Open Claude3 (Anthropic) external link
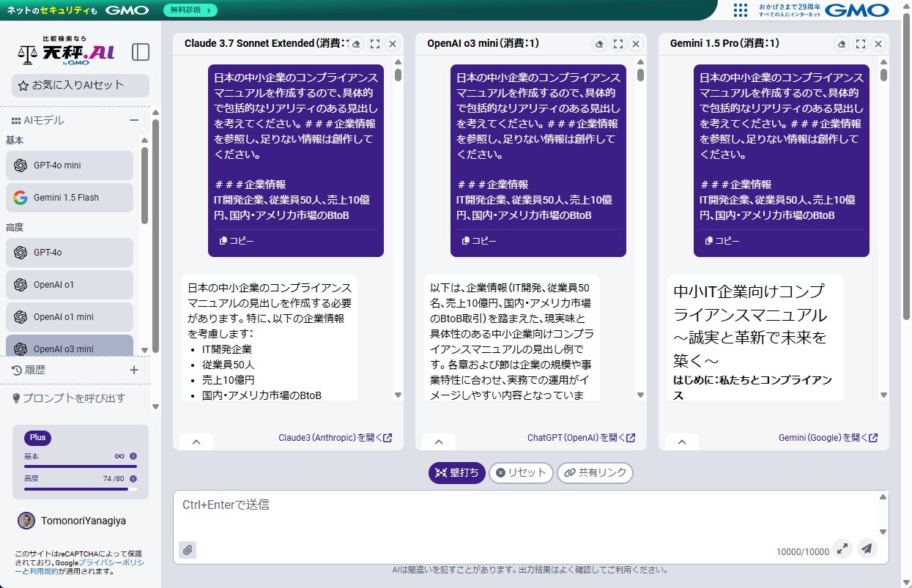The image size is (912, 588). (x=335, y=438)
